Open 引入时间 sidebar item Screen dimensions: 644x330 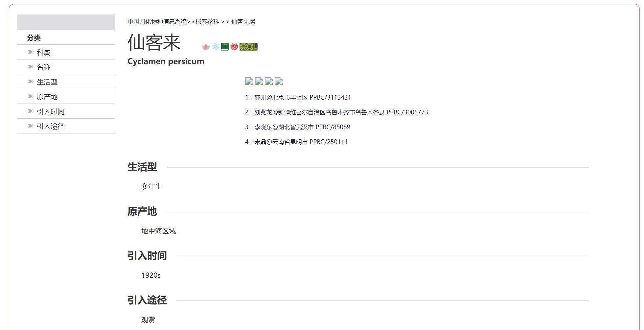tap(50, 112)
